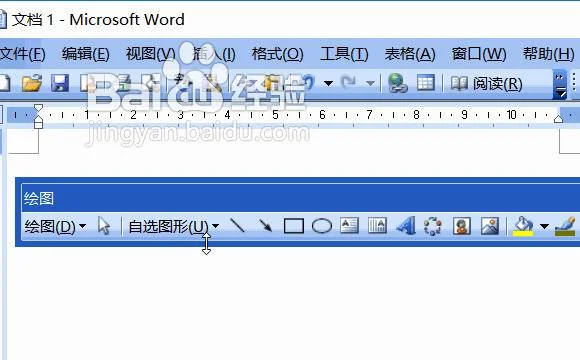Screen dimensions: 580x360
Task: Expand the redo history dropdown arrow
Action: tap(371, 83)
